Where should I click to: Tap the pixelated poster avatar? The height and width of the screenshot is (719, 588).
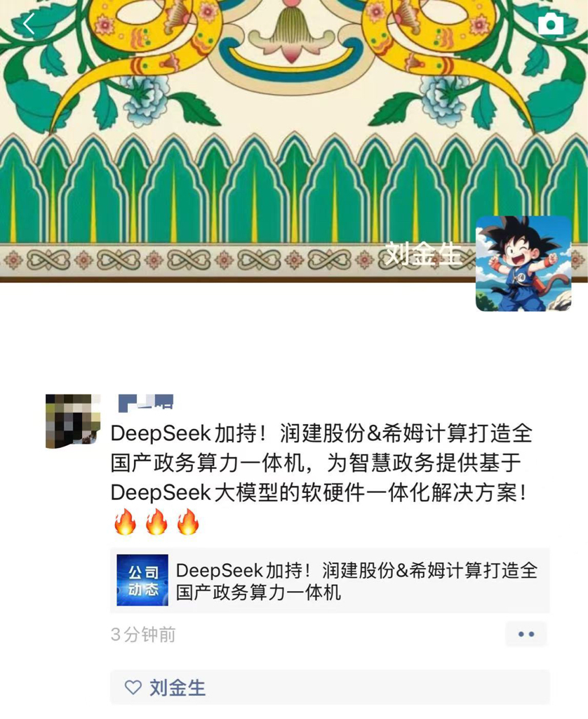pyautogui.click(x=73, y=421)
